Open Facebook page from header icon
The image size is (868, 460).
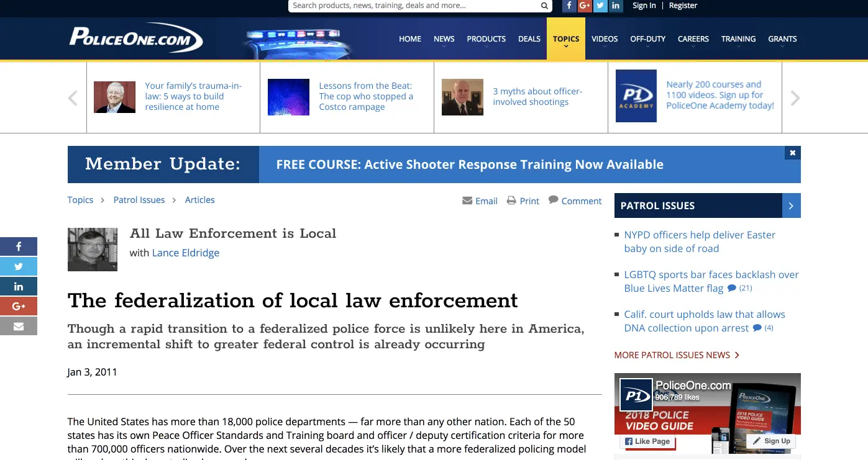coord(569,6)
